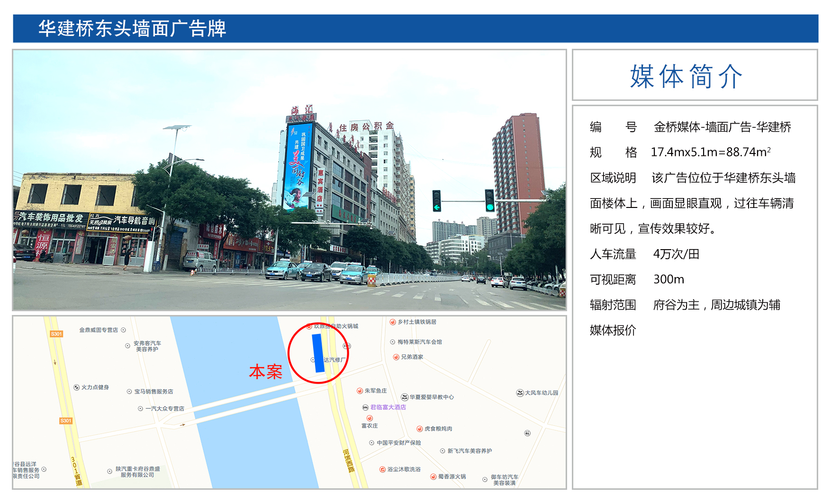The image size is (831, 504).
Task: Click the 媒体简介 heading
Action: coord(686,76)
